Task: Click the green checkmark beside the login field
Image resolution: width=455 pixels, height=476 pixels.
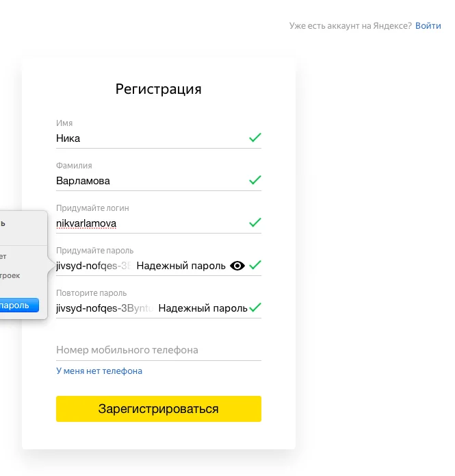Action: click(x=255, y=223)
